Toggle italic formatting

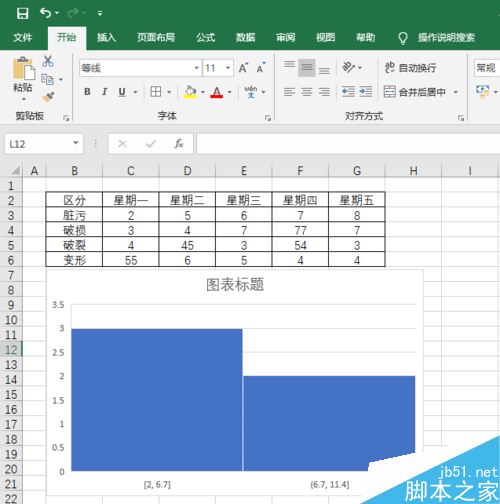point(105,92)
